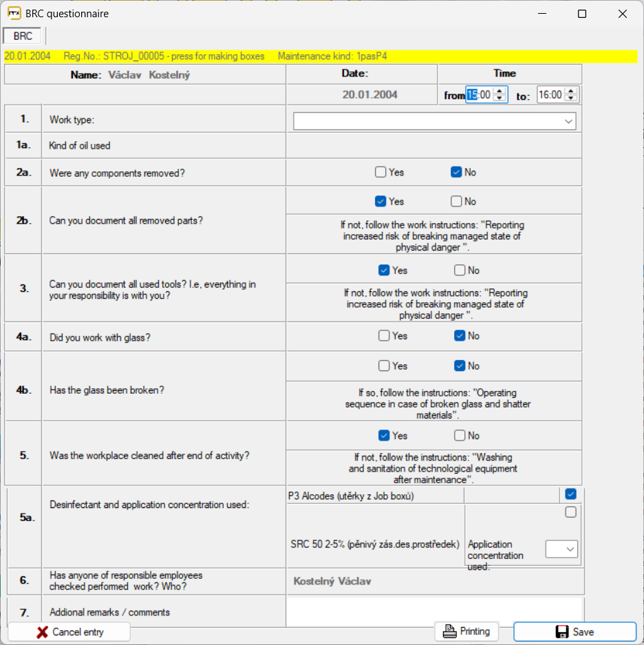Image resolution: width=644 pixels, height=645 pixels.
Task: Decrease the 'to' time with down arrow
Action: point(570,98)
